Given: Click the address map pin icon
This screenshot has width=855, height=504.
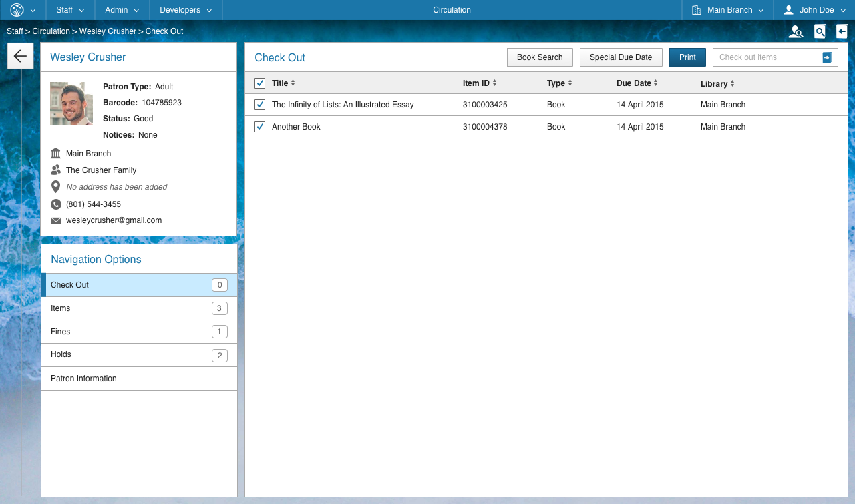Looking at the screenshot, I should point(55,186).
